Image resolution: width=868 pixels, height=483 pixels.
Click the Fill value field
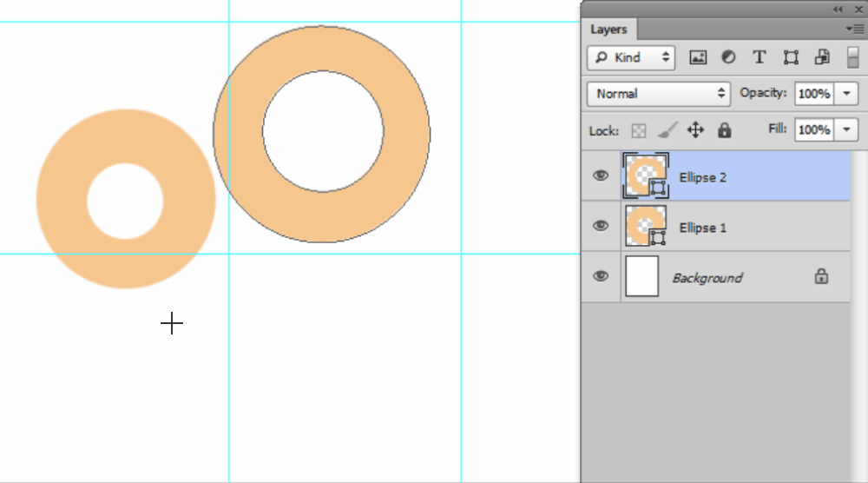814,129
